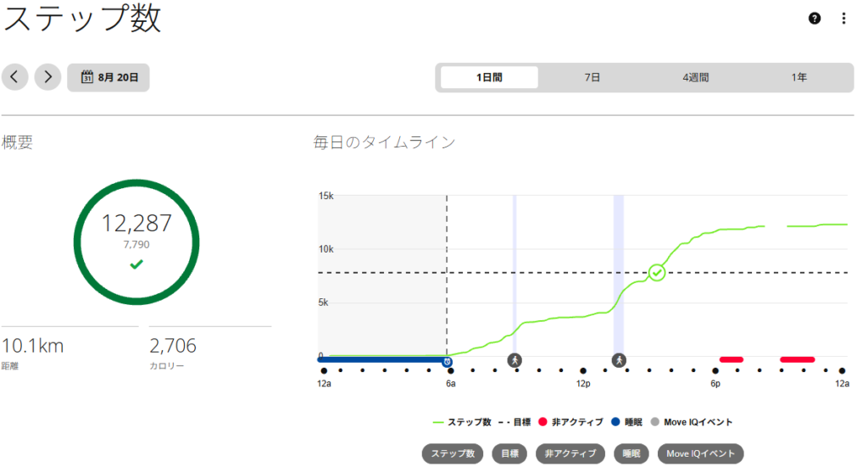
Task: Go to the previous day arrow
Action: point(15,77)
